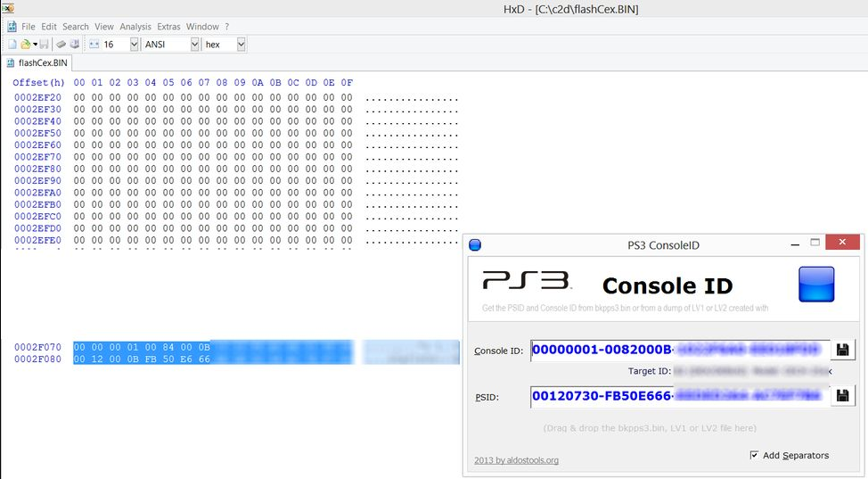Open the hex offset base dropdown
The image size is (868, 479).
coord(241,45)
